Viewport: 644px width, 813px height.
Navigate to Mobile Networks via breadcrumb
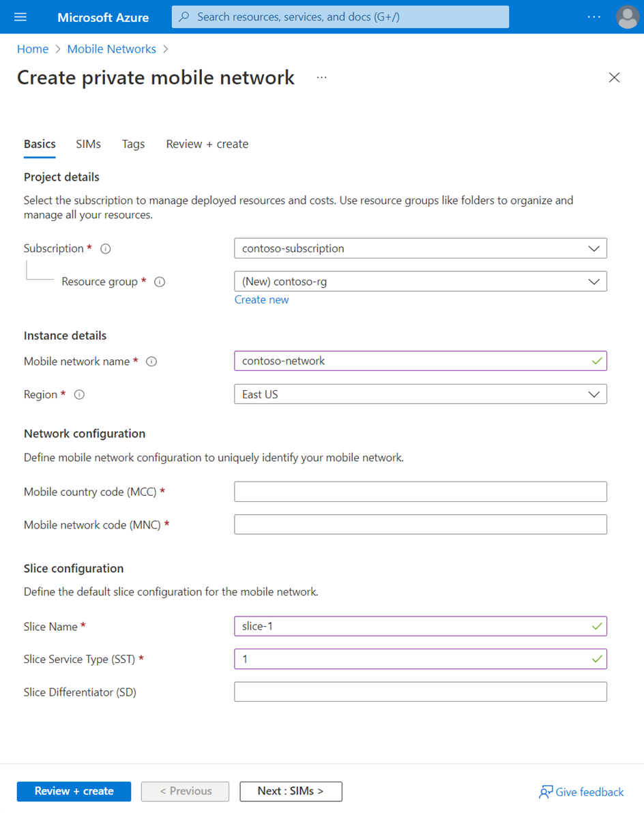111,48
